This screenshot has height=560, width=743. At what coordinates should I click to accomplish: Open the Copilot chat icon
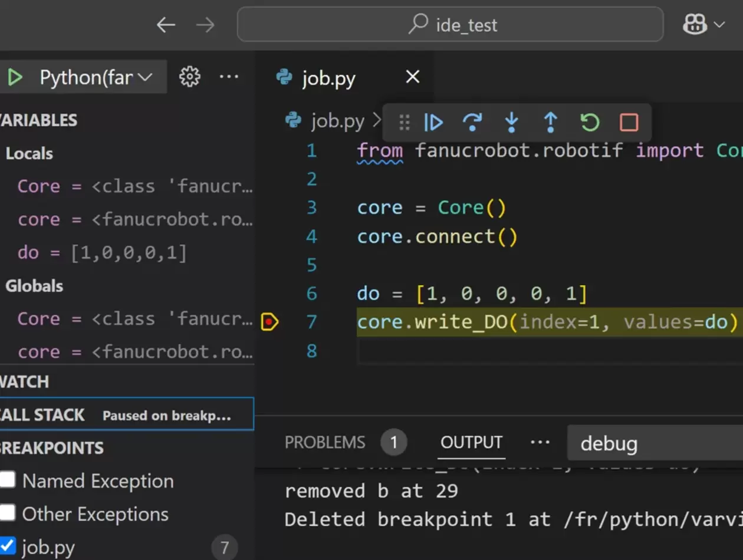tap(695, 25)
